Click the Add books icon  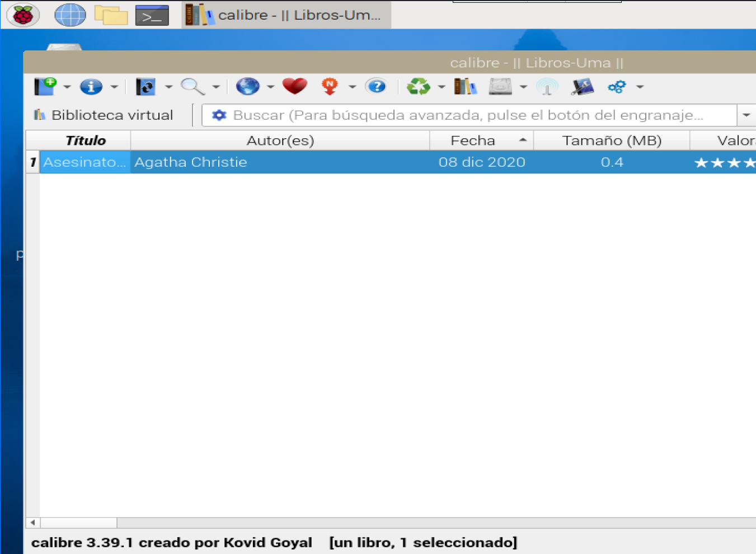pyautogui.click(x=45, y=87)
